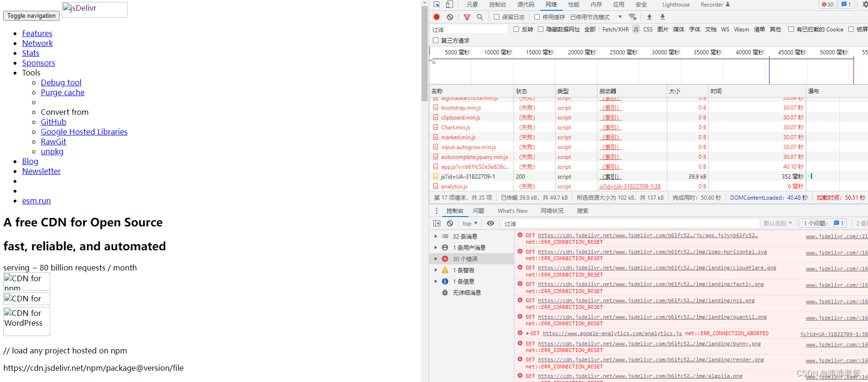The image size is (868, 382).
Task: Switch to the 性能 panel tab
Action: point(574,5)
